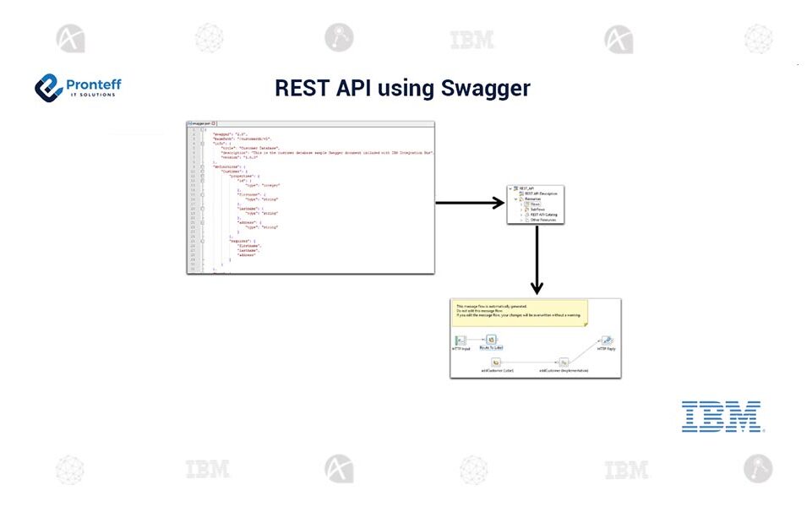This screenshot has width=812, height=507.
Task: Click the "REST API using Swagger" heading
Action: pos(402,88)
